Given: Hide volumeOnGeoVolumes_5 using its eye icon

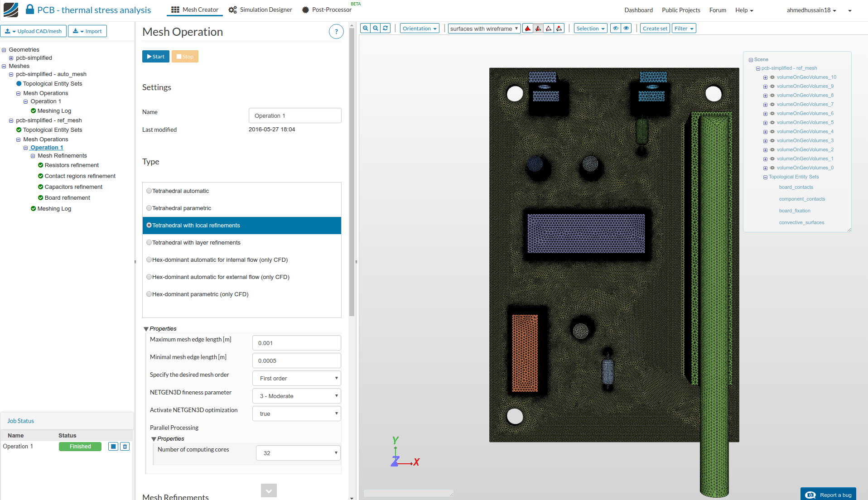Looking at the screenshot, I should pos(772,123).
